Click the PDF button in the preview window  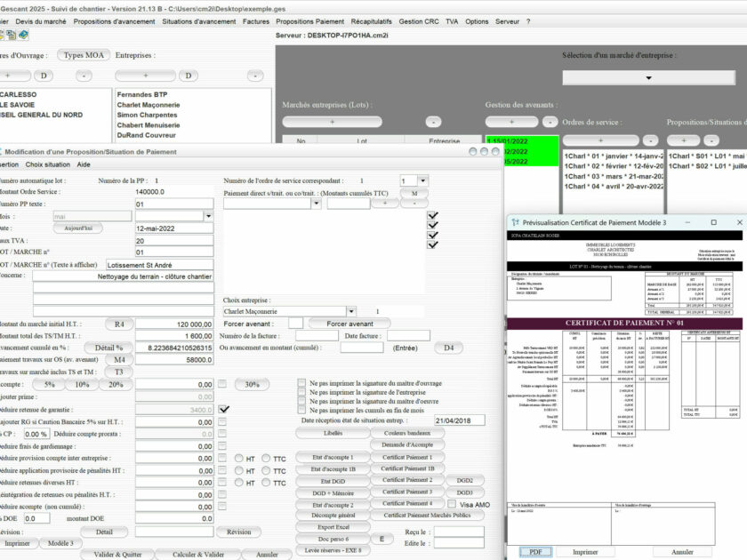click(535, 551)
